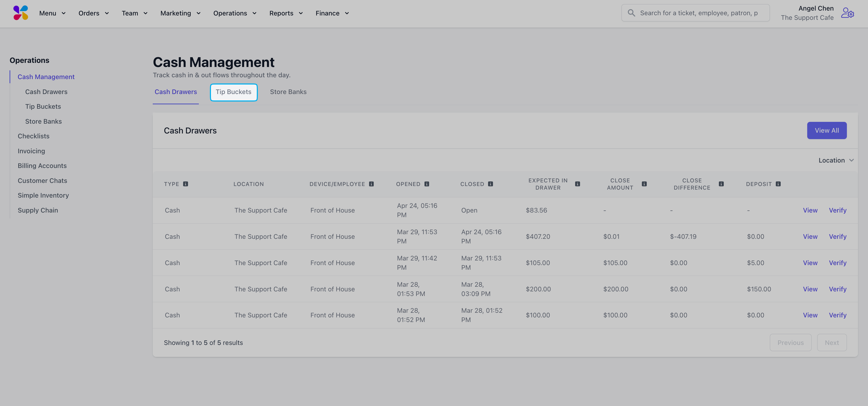The height and width of the screenshot is (406, 868).
Task: Click the ticket search input field
Action: 699,13
